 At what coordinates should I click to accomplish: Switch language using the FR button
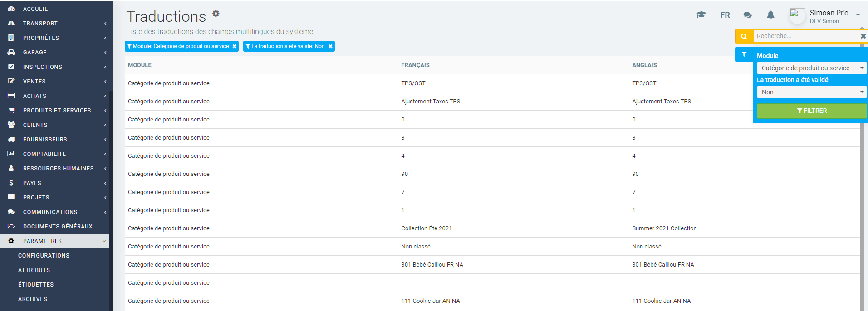(x=725, y=15)
